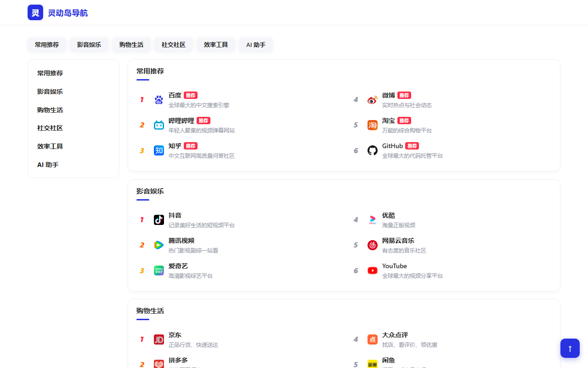The height and width of the screenshot is (368, 588).
Task: Click 全球最大的视频分享平台 description
Action: [x=413, y=276]
